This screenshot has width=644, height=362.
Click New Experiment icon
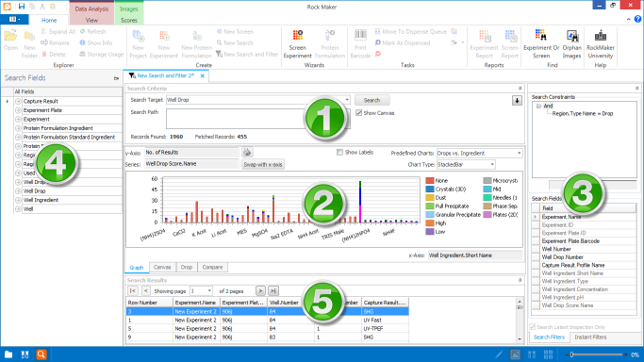(164, 36)
